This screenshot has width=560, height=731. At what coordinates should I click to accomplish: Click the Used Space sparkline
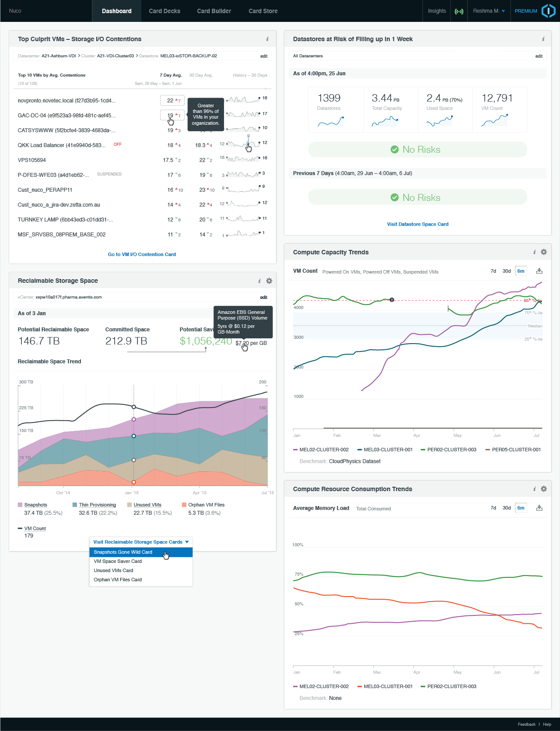[440, 121]
